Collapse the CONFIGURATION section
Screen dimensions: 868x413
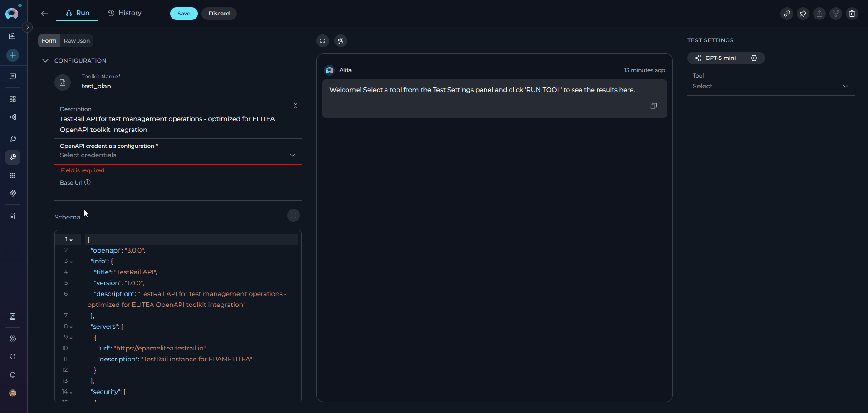(x=45, y=61)
